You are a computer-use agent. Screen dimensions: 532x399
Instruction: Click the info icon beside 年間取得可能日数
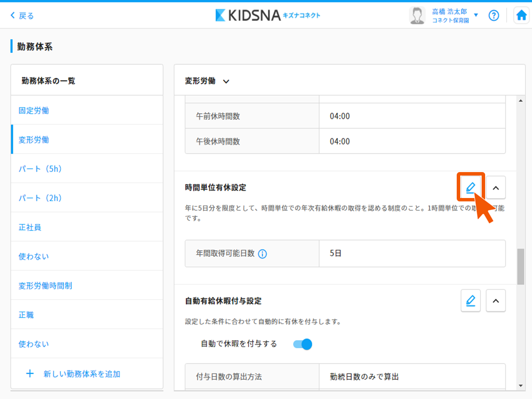pos(263,254)
